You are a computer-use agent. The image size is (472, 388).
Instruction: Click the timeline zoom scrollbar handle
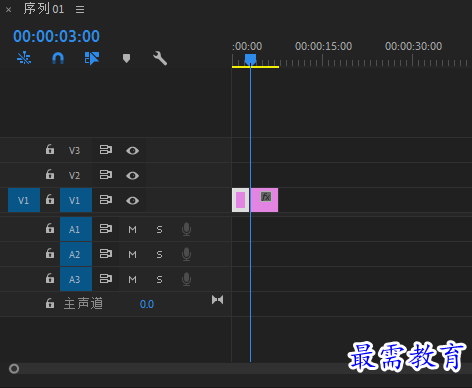tap(14, 369)
